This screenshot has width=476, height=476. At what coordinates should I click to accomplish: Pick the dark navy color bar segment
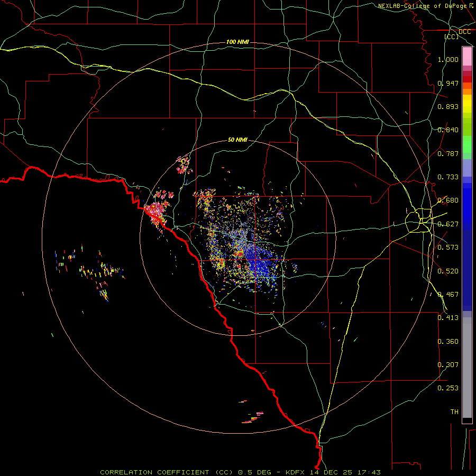point(467,270)
